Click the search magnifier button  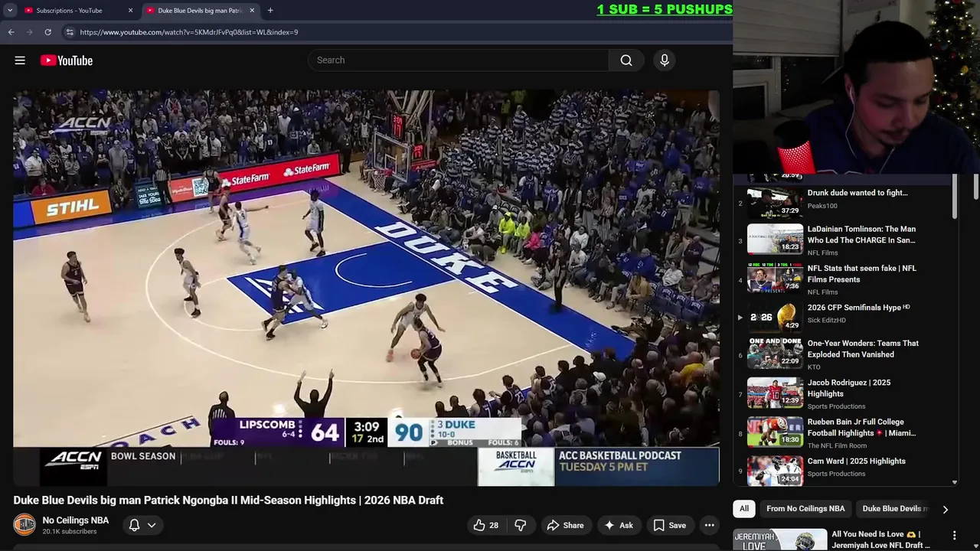pyautogui.click(x=626, y=60)
